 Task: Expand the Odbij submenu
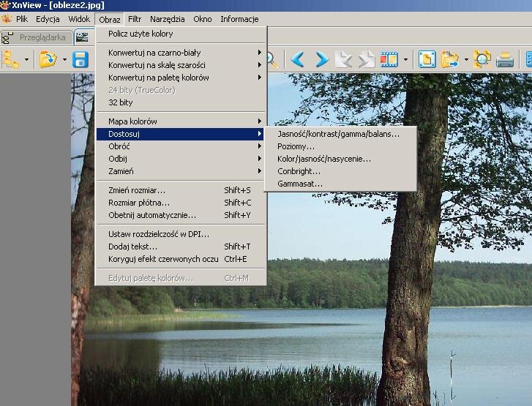pos(181,159)
